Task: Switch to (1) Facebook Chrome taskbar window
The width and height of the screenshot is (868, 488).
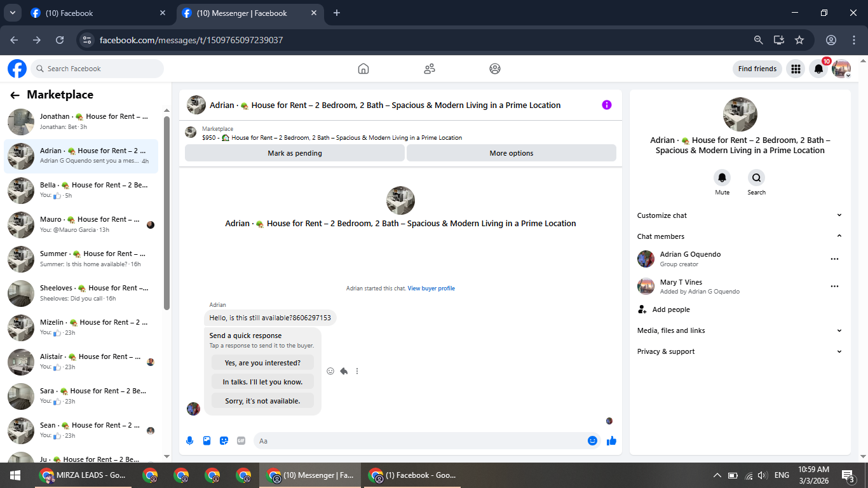Action: tap(411, 475)
